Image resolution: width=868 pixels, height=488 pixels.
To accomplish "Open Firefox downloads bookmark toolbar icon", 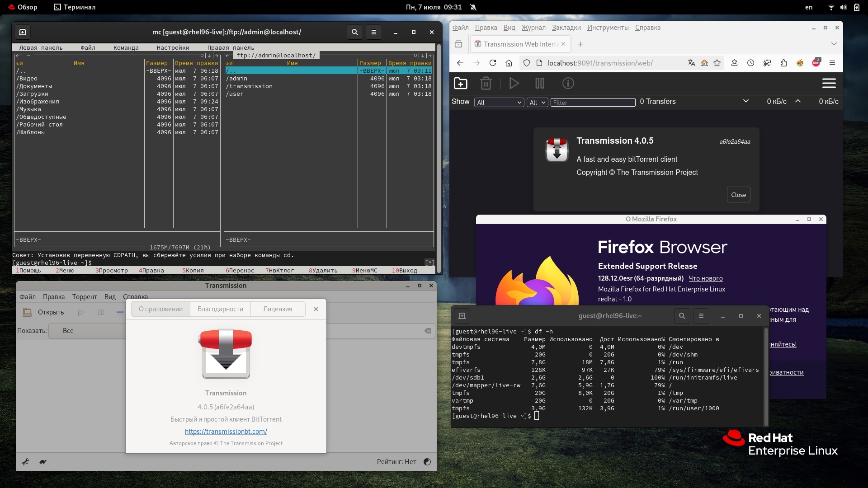I will [734, 63].
